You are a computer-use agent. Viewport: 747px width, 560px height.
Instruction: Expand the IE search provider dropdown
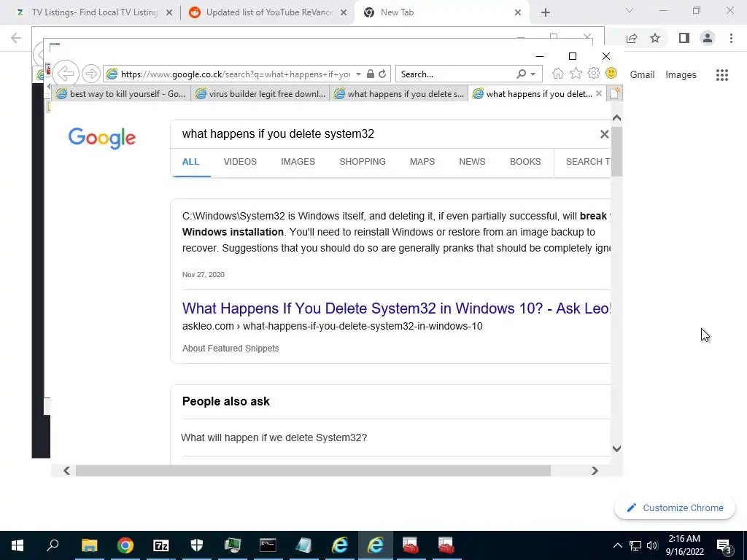[533, 74]
